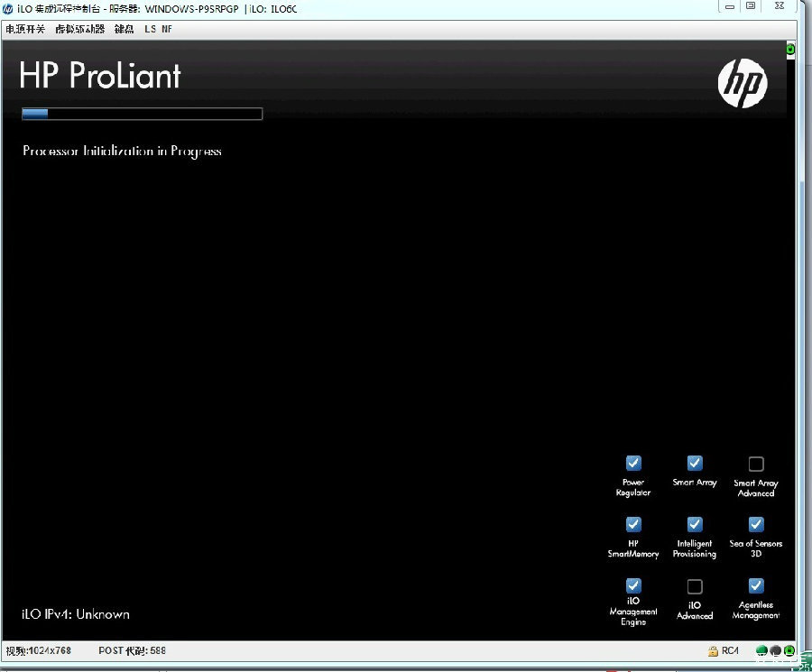The width and height of the screenshot is (812, 672).
Task: Click the RC4 encryption label
Action: coord(730,650)
